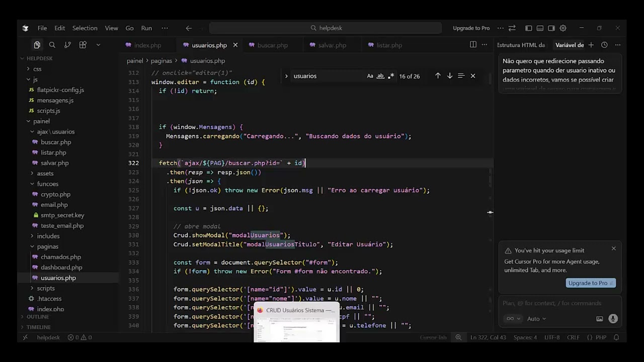The height and width of the screenshot is (362, 644).
Task: Open the agent mode infinity dropdown
Action: click(x=512, y=319)
